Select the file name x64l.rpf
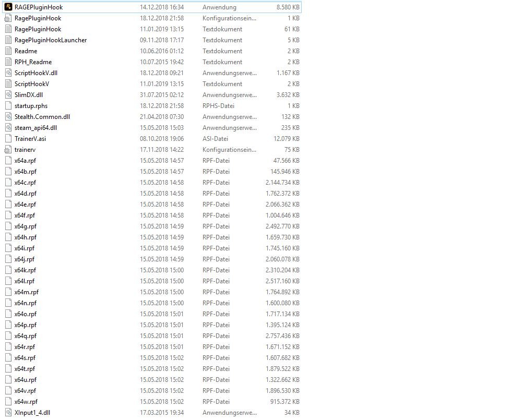Screen dimensions: 522x420 pyautogui.click(x=25, y=281)
